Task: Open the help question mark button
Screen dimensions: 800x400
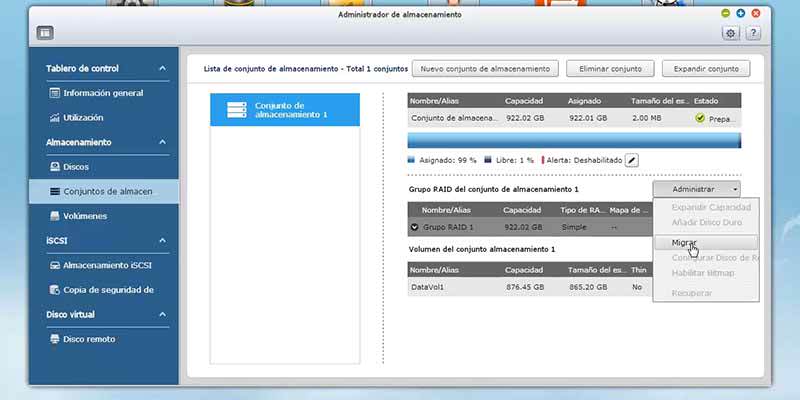Action: tap(753, 33)
